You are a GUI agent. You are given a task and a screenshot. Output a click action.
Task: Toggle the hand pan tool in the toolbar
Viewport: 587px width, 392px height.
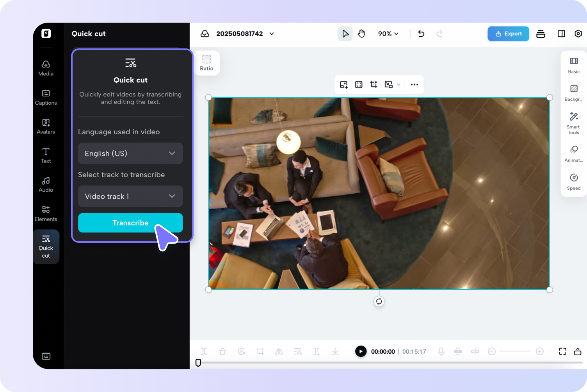[361, 34]
